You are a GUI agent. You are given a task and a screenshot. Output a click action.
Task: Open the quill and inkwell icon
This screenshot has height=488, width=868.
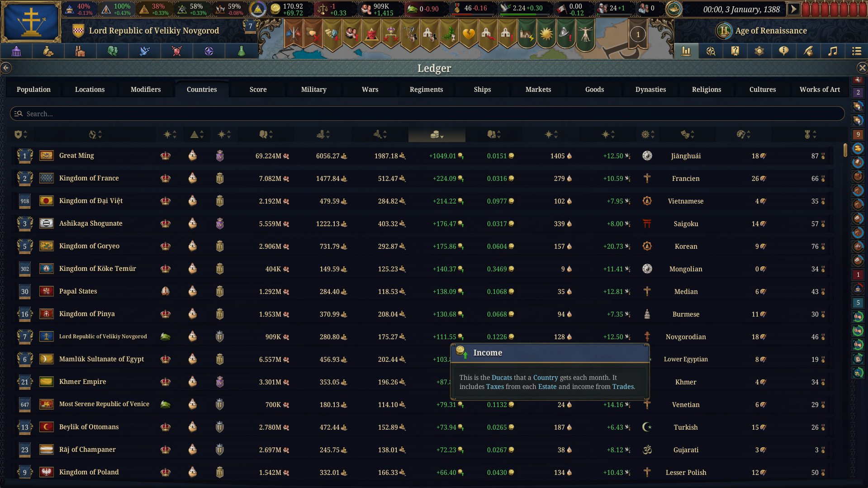[x=808, y=51]
